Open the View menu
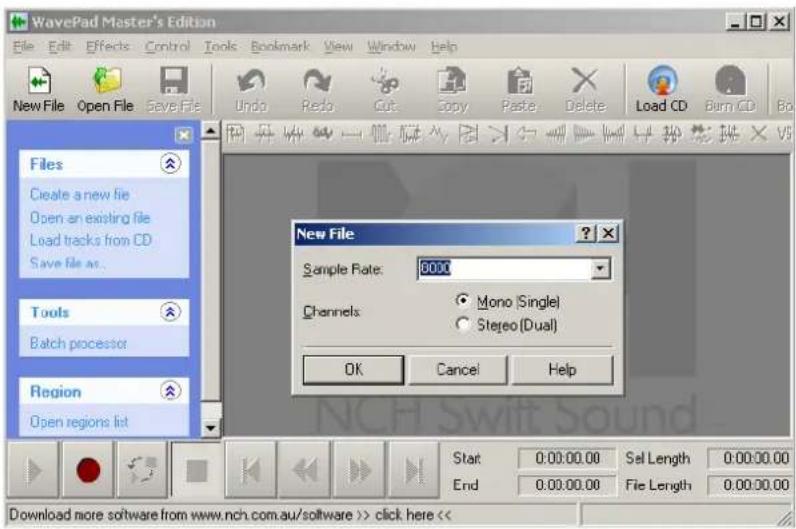This screenshot has width=796, height=529. coord(338,47)
